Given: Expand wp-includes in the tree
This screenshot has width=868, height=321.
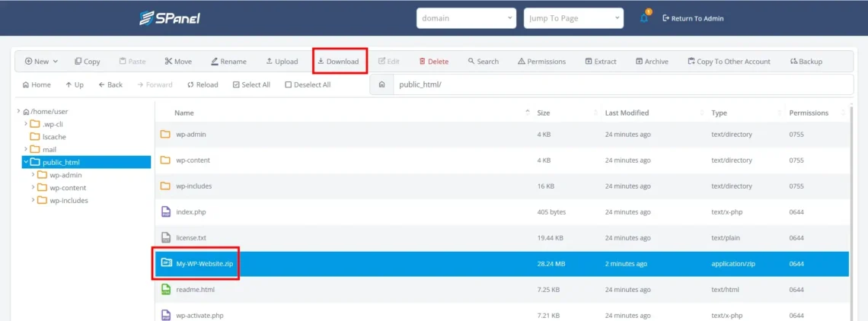Looking at the screenshot, I should pyautogui.click(x=34, y=200).
